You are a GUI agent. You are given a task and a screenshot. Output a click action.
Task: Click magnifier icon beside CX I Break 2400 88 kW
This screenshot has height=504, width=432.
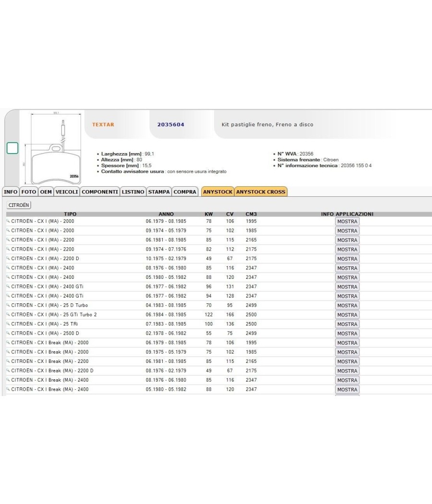[8, 389]
